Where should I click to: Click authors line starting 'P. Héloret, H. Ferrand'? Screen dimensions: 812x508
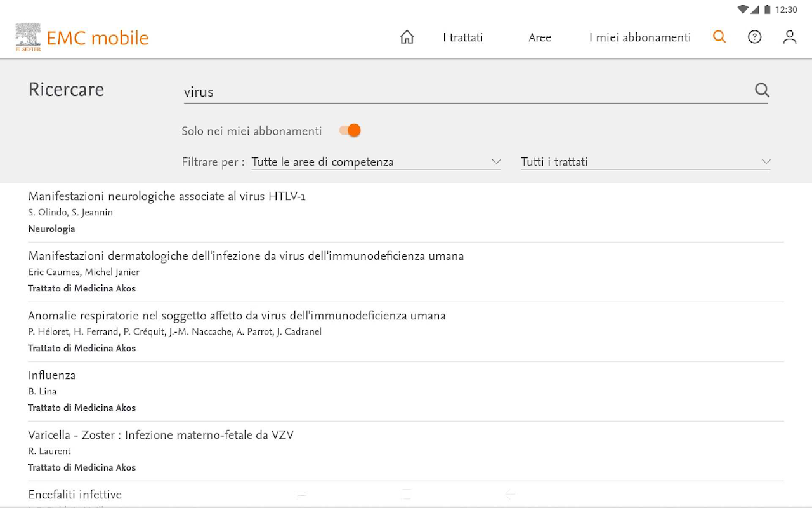pos(175,332)
